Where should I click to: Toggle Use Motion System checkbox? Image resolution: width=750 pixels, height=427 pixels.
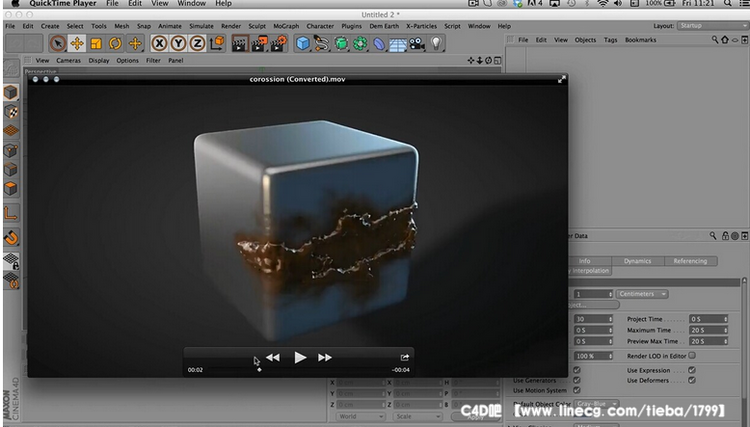pyautogui.click(x=576, y=390)
